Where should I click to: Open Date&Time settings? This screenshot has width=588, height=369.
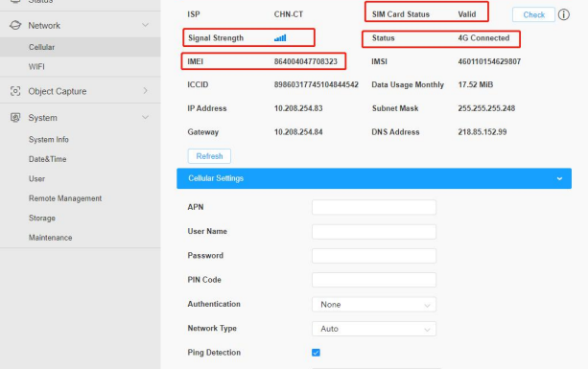click(48, 159)
